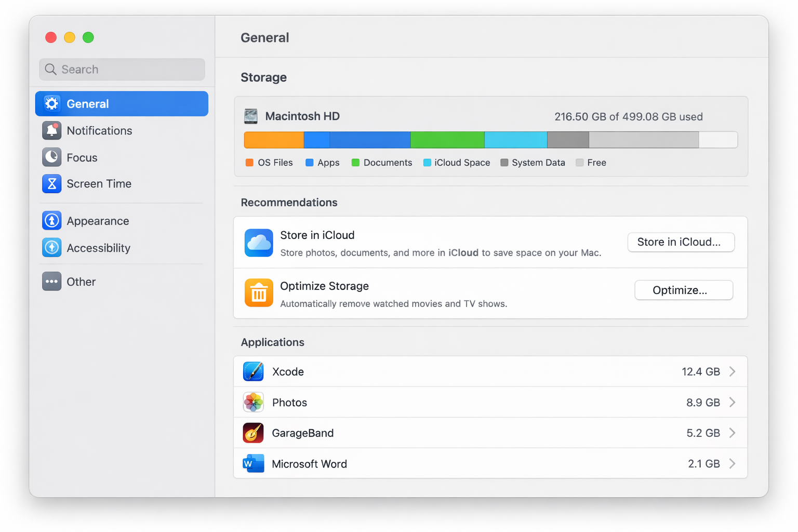Viewport: 798px width, 532px height.
Task: Click inside the Search field
Action: click(122, 69)
